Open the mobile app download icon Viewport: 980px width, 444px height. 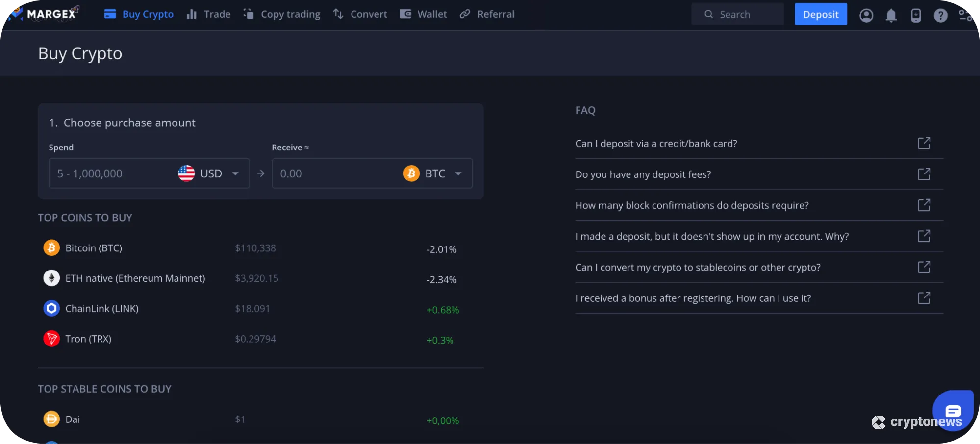coord(915,15)
